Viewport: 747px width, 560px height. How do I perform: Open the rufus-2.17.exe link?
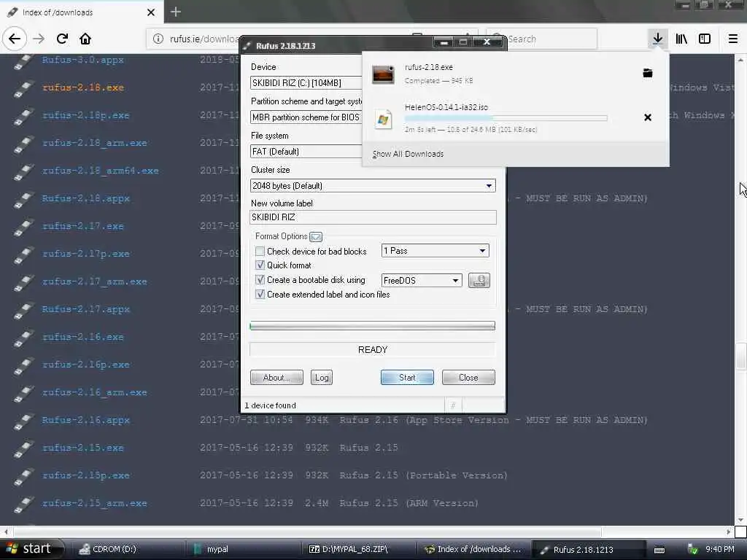[x=83, y=226]
